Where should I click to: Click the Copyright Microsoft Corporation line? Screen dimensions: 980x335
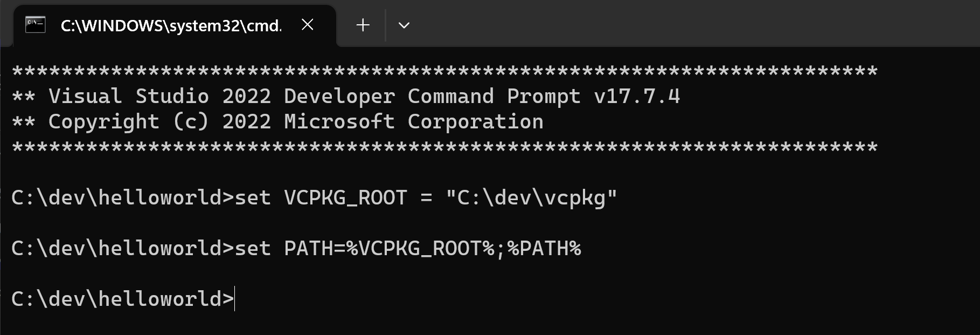click(277, 121)
